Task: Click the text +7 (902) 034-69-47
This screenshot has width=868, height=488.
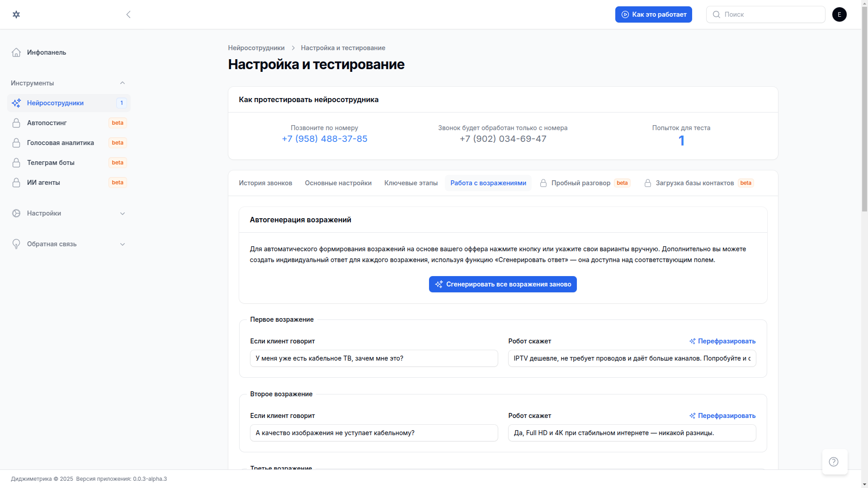Action: (503, 139)
